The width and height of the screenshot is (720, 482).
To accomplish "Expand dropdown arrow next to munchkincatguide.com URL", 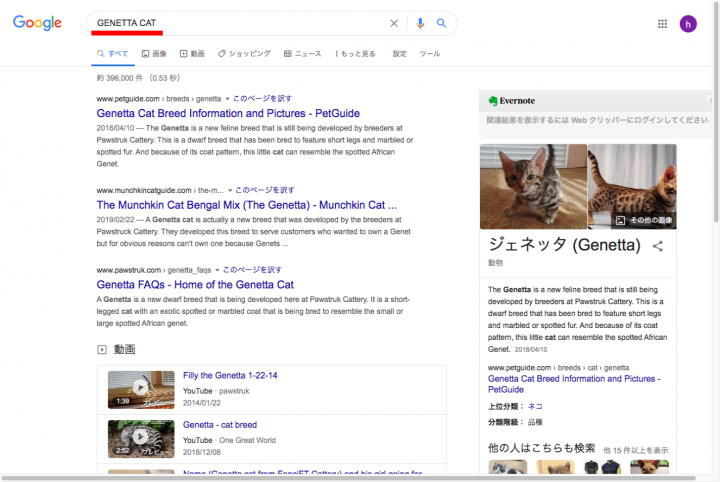I will pyautogui.click(x=230, y=190).
